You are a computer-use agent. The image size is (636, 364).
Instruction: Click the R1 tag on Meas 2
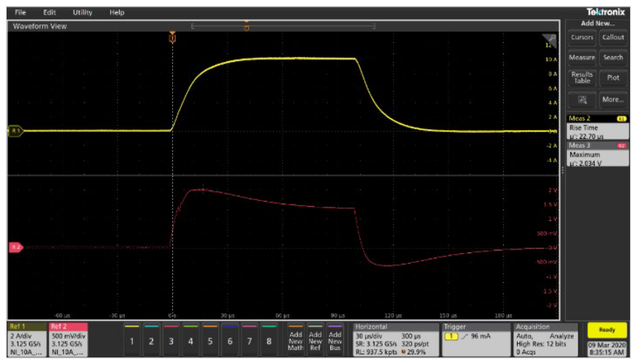(621, 119)
